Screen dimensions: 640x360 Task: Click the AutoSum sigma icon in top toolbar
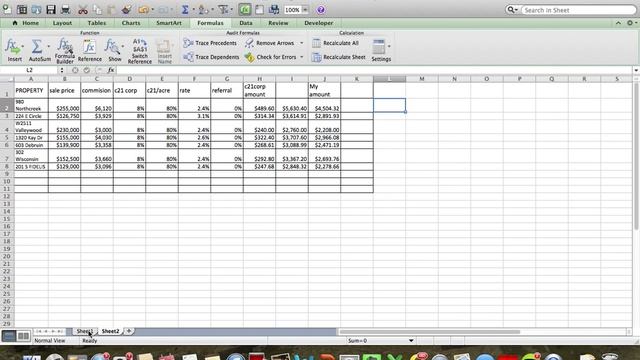pos(185,9)
